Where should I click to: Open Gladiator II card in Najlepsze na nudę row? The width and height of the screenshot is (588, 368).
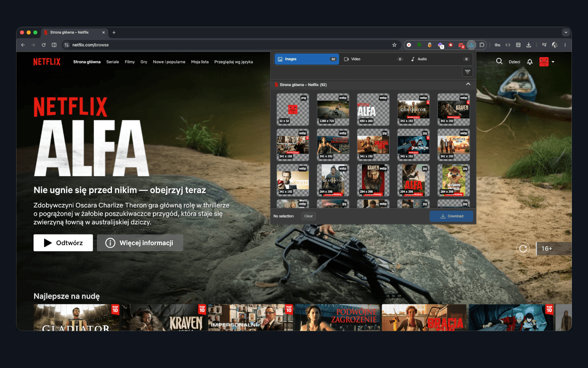(x=76, y=317)
